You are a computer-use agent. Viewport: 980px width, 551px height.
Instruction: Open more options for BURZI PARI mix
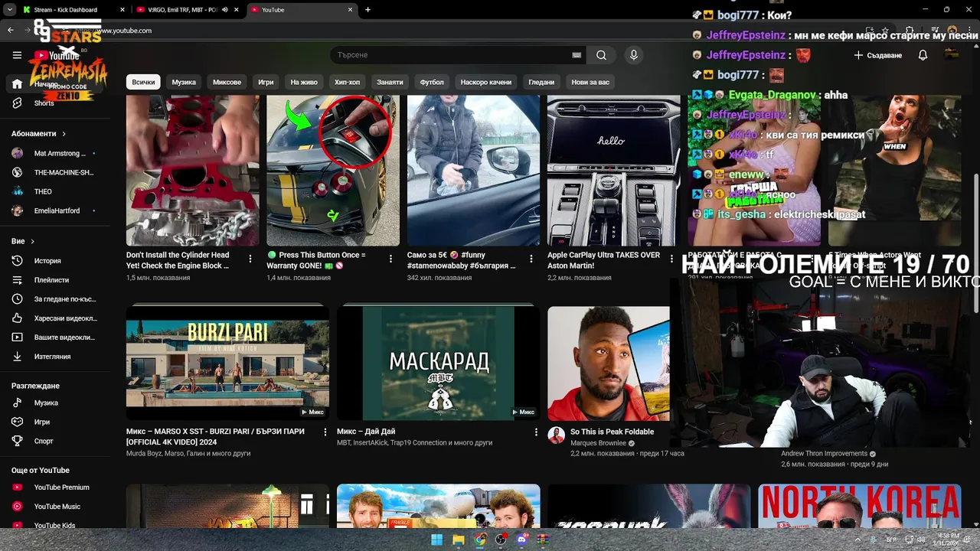point(325,432)
